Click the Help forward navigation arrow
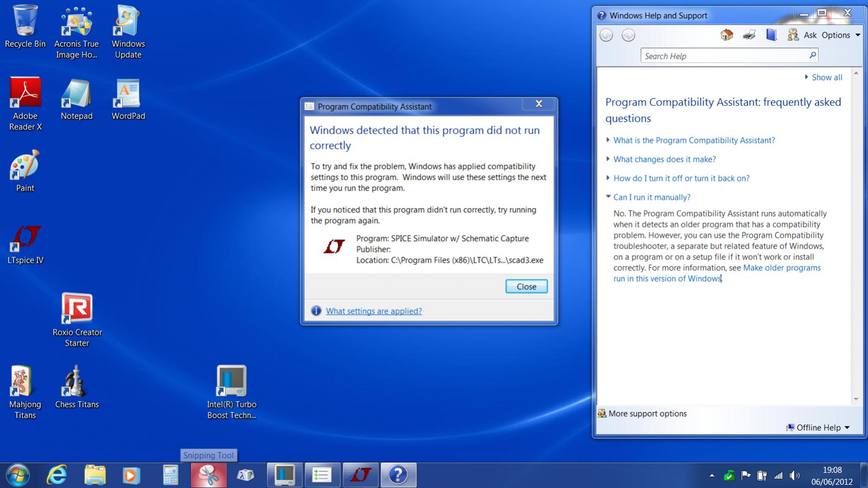This screenshot has width=868, height=488. tap(628, 35)
